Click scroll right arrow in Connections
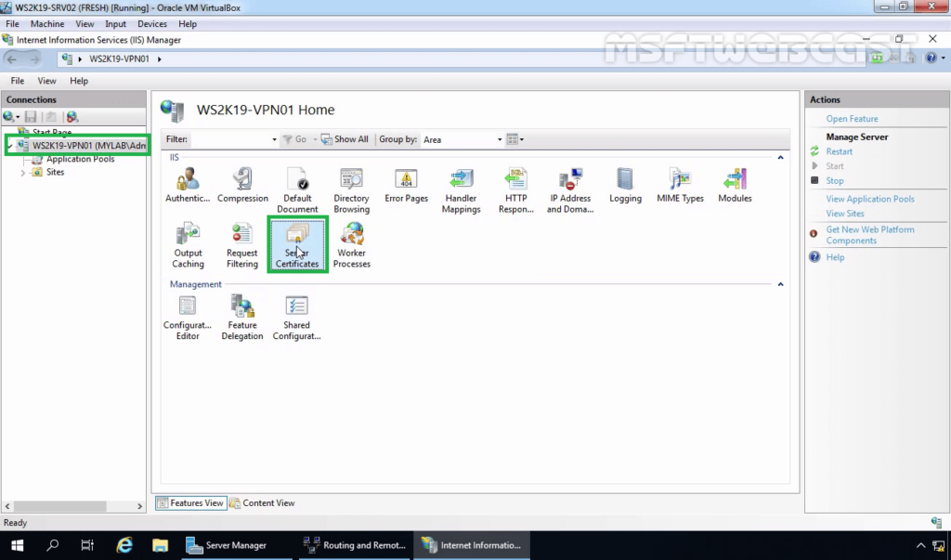 [139, 506]
